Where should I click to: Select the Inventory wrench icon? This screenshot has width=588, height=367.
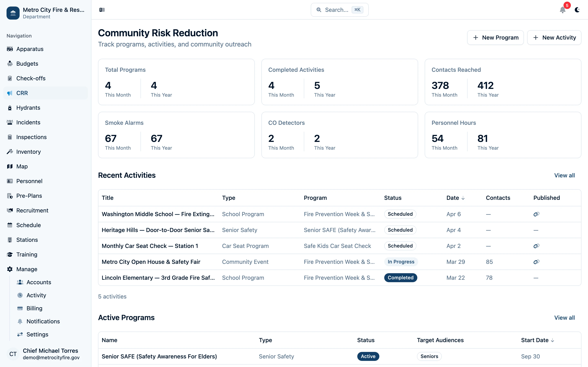[10, 151]
